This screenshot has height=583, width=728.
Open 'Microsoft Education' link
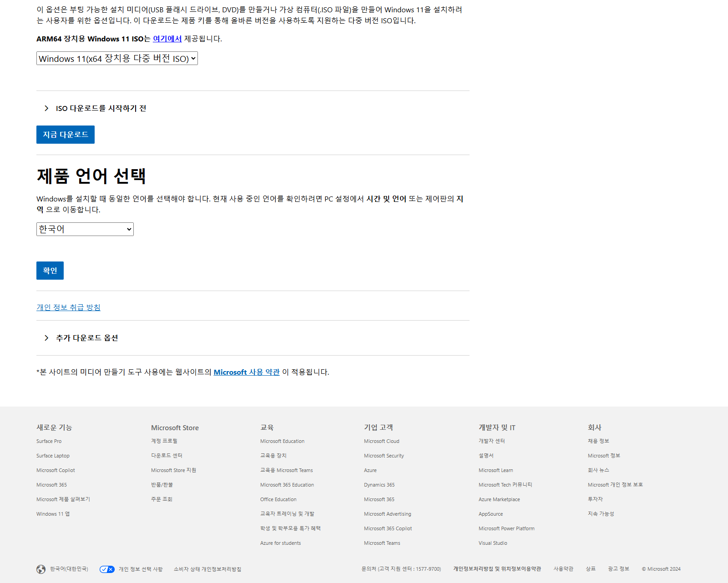pos(282,441)
